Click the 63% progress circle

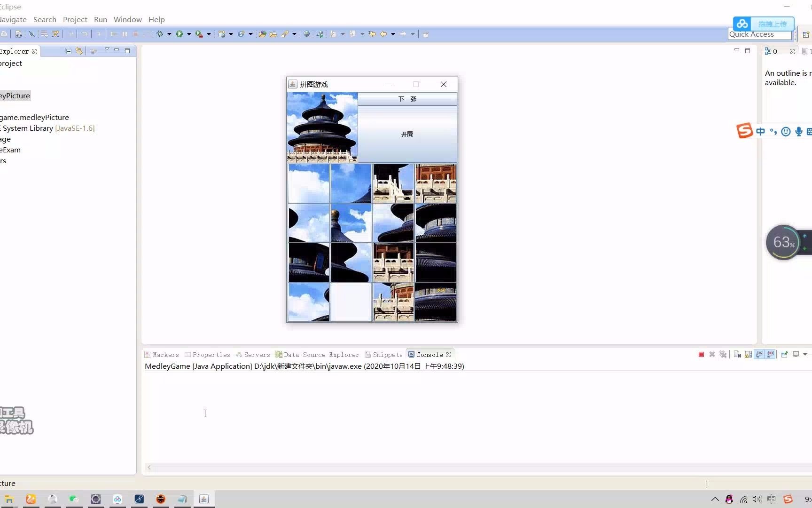782,242
